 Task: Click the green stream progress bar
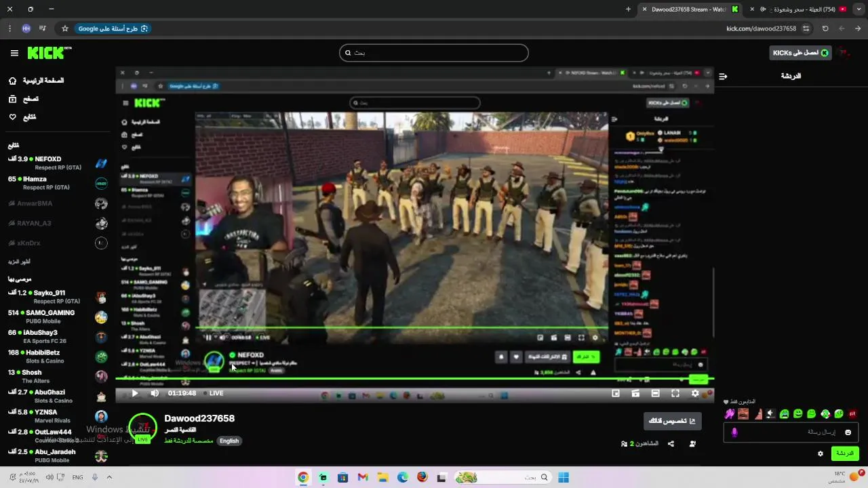[414, 378]
